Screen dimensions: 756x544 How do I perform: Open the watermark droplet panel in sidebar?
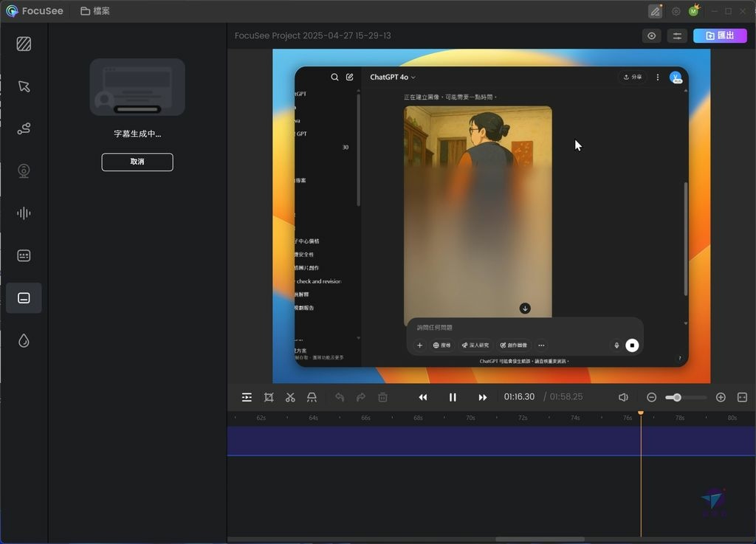tap(24, 341)
